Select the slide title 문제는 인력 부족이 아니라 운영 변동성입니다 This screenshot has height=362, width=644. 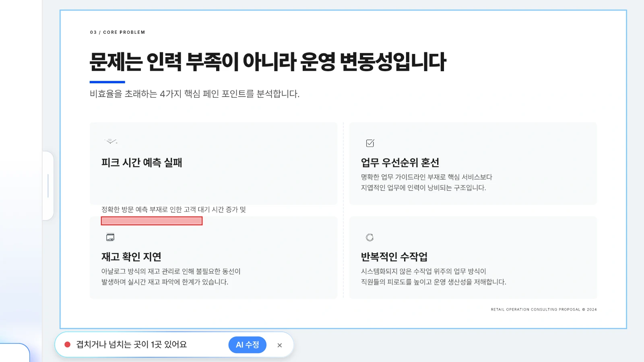point(268,62)
